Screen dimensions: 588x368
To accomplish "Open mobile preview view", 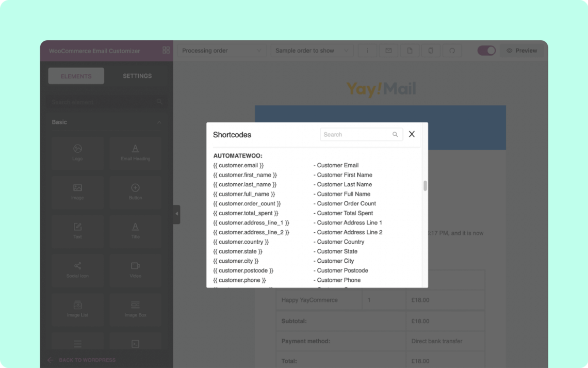I will point(431,50).
